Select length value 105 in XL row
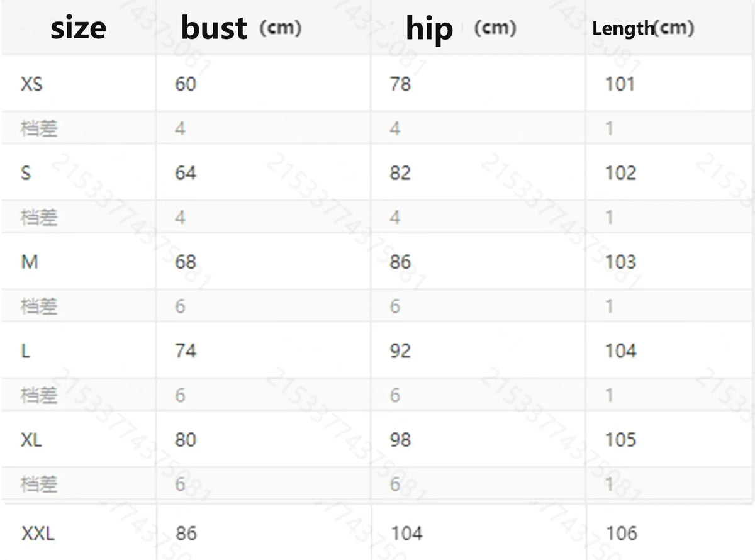Image resolution: width=755 pixels, height=560 pixels. click(x=620, y=440)
